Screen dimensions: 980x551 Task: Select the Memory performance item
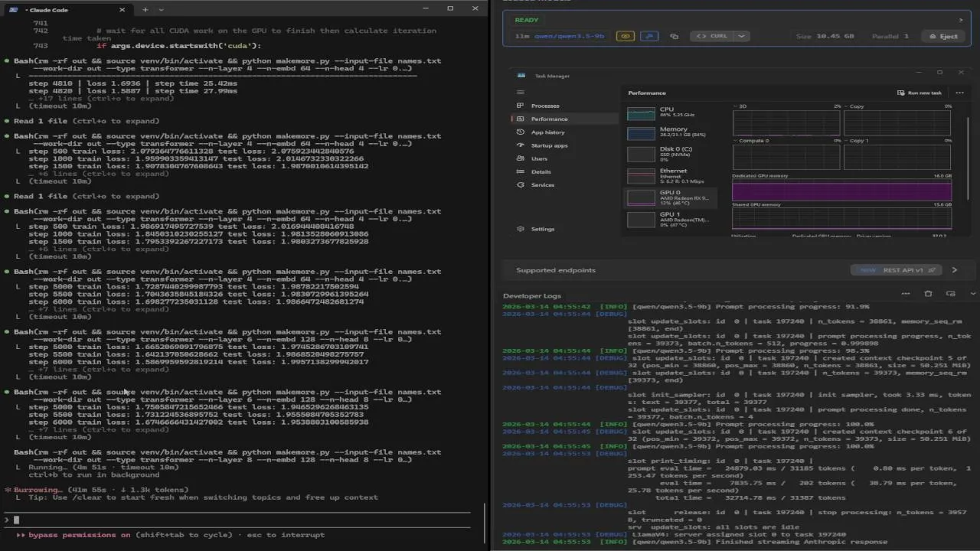(x=672, y=132)
